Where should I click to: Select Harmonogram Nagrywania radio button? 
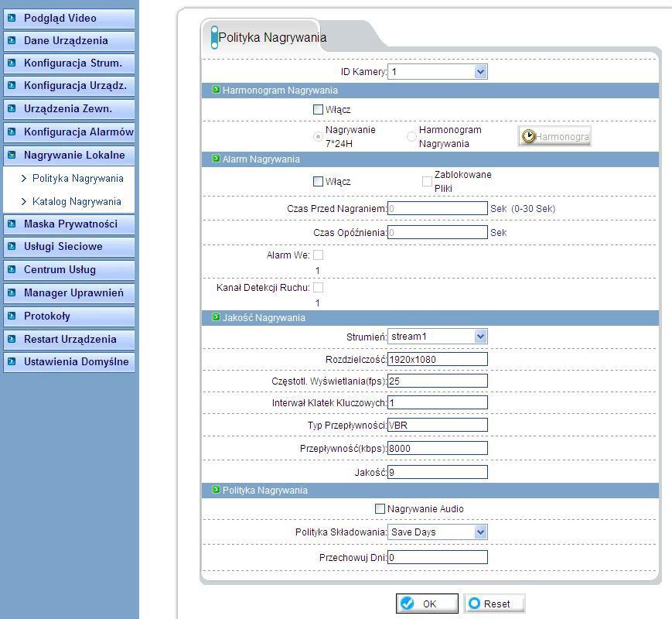click(x=411, y=137)
